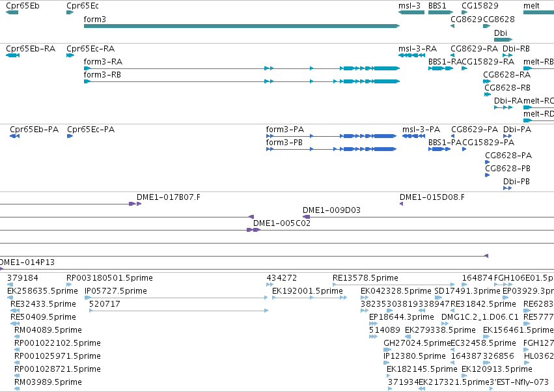
Task: Select the msl-3-RA transcript label
Action: click(418, 48)
